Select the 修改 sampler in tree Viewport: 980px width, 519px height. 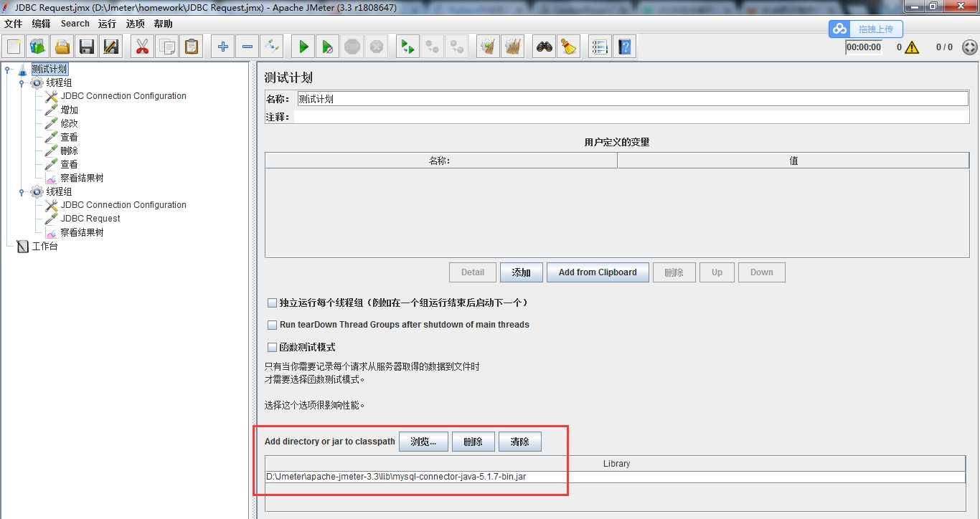pyautogui.click(x=70, y=124)
